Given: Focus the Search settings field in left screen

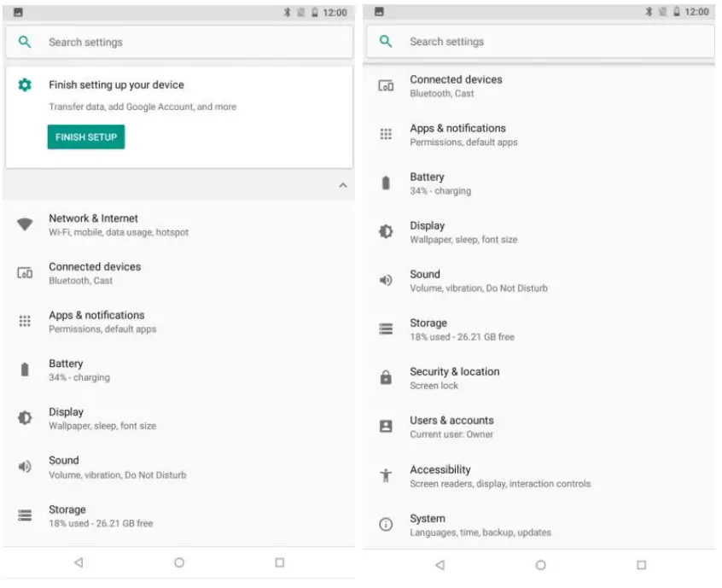Looking at the screenshot, I should [x=179, y=42].
